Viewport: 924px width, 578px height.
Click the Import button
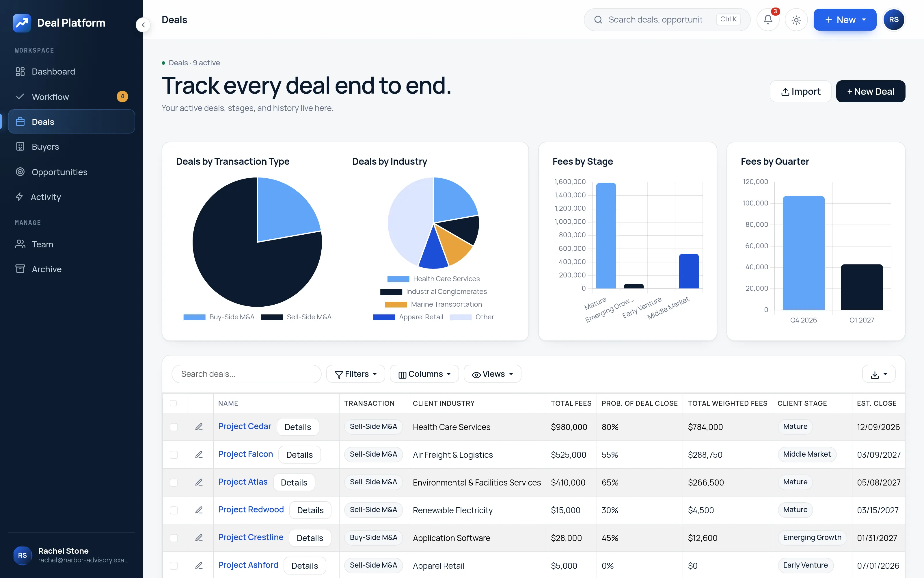pos(800,91)
